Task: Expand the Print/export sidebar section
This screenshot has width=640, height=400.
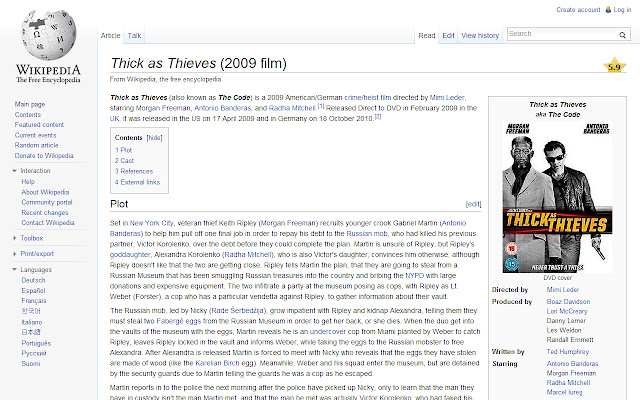Action: pyautogui.click(x=15, y=254)
